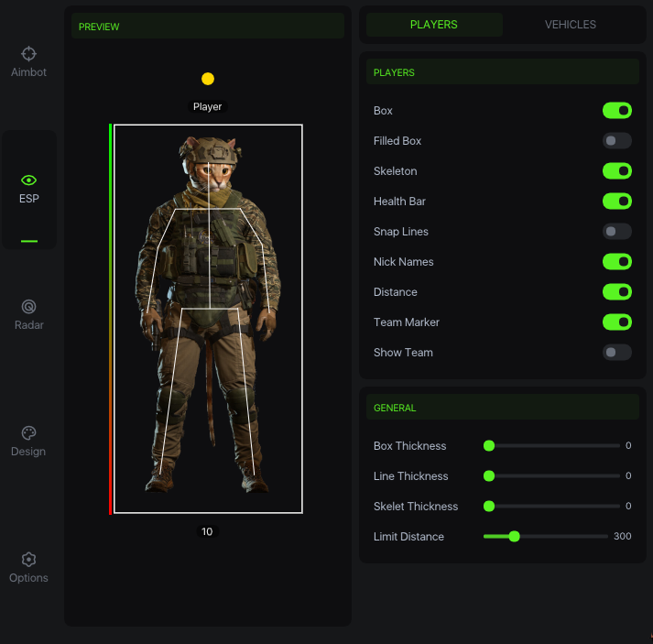Switch to the Vehicles tab
The image size is (653, 644).
pyautogui.click(x=570, y=25)
